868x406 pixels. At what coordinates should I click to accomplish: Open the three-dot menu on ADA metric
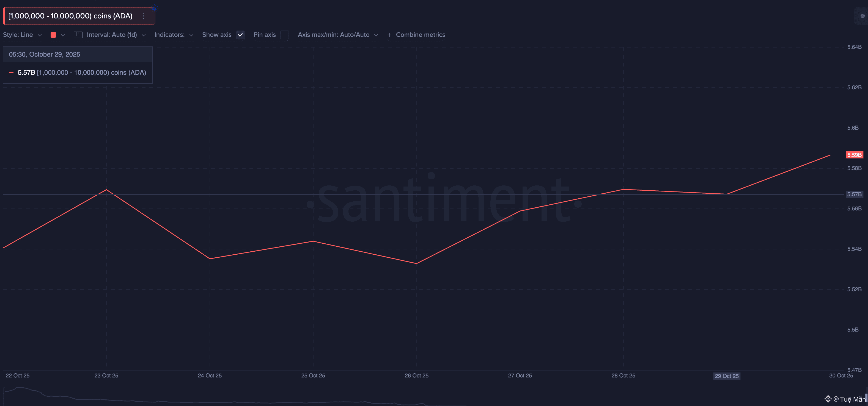(x=143, y=16)
